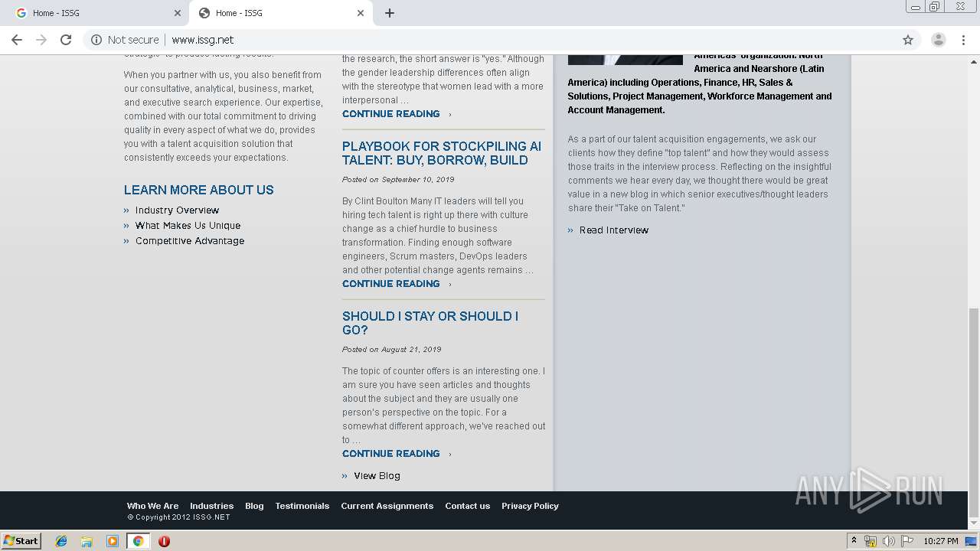
Task: Click the Copyright 2012 ISSG.NET text
Action: point(178,517)
